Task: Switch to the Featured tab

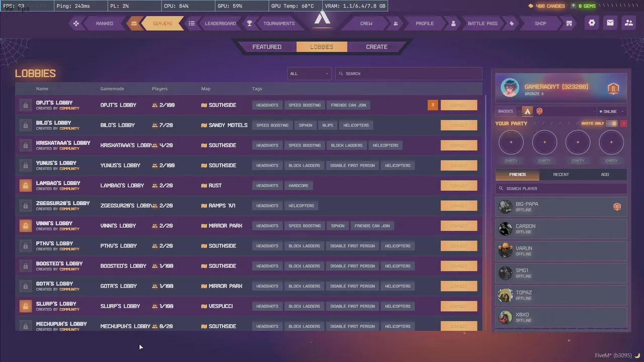Action: tap(267, 47)
